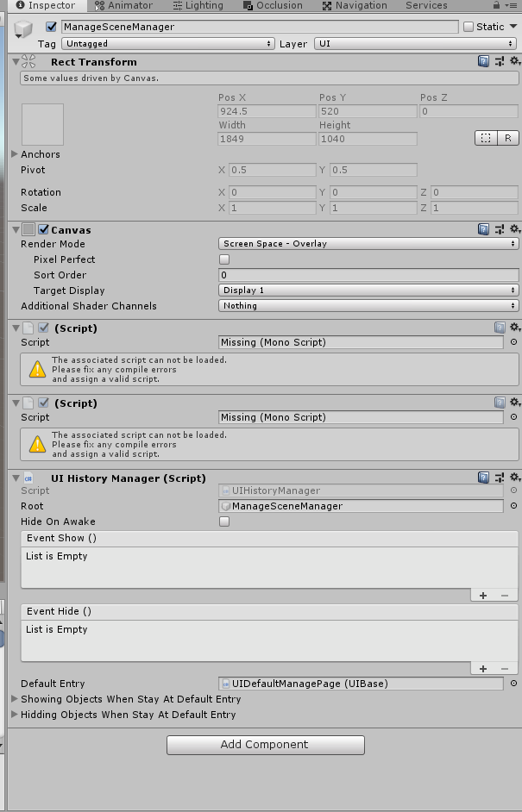Enable the Pixel Perfect checkbox
This screenshot has width=522, height=812.
pyautogui.click(x=223, y=259)
